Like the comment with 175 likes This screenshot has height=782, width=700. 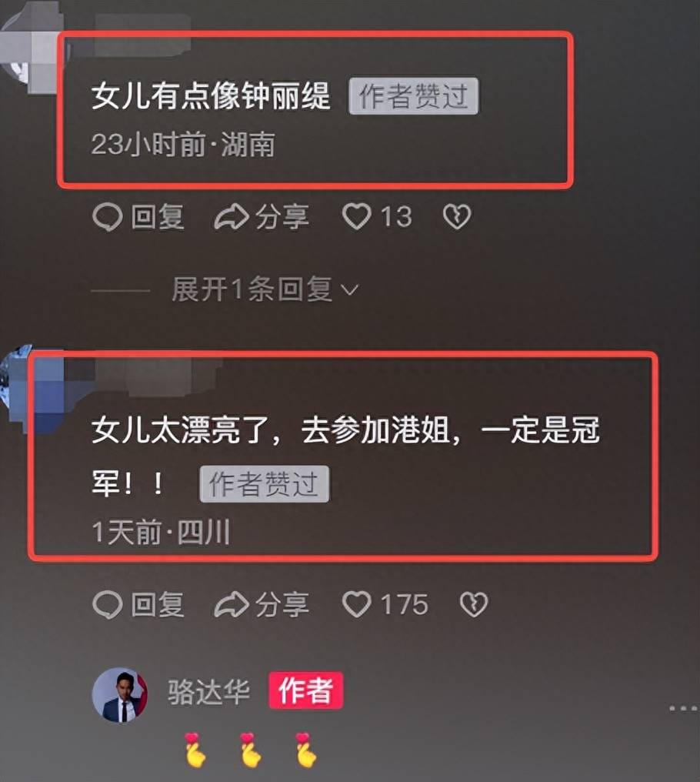coord(356,604)
